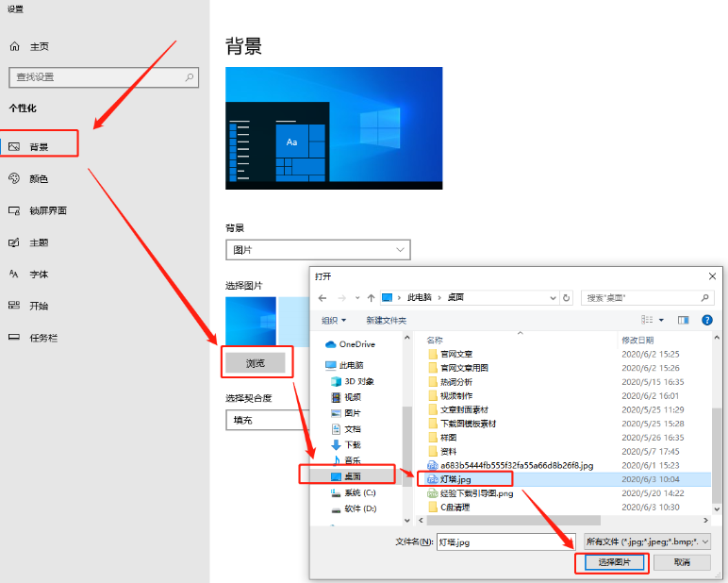The width and height of the screenshot is (728, 583).
Task: Refresh the file dialog folder listing
Action: pyautogui.click(x=566, y=297)
